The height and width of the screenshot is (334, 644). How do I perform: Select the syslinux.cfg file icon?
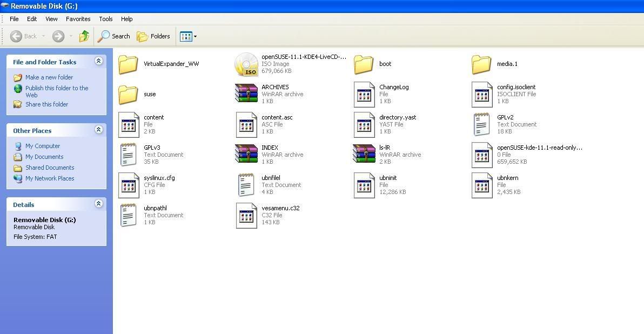point(129,185)
